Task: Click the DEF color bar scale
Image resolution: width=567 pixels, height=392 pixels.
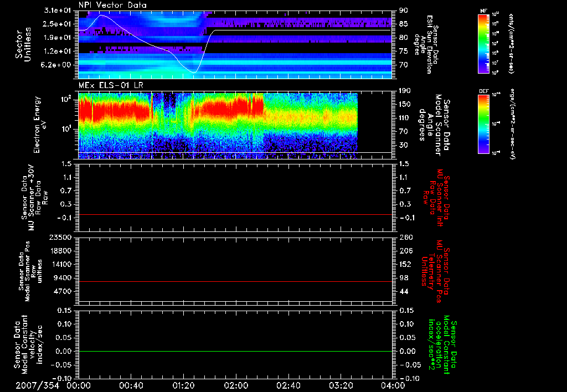Action: tap(484, 123)
